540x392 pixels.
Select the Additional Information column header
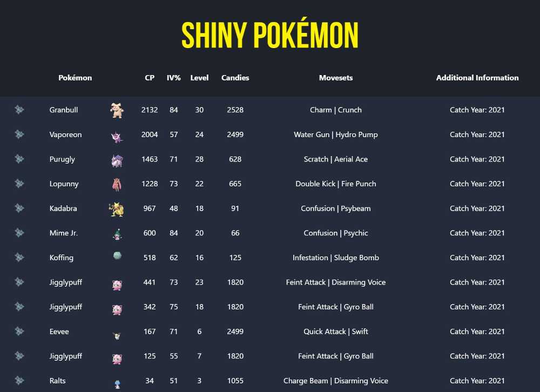click(477, 78)
